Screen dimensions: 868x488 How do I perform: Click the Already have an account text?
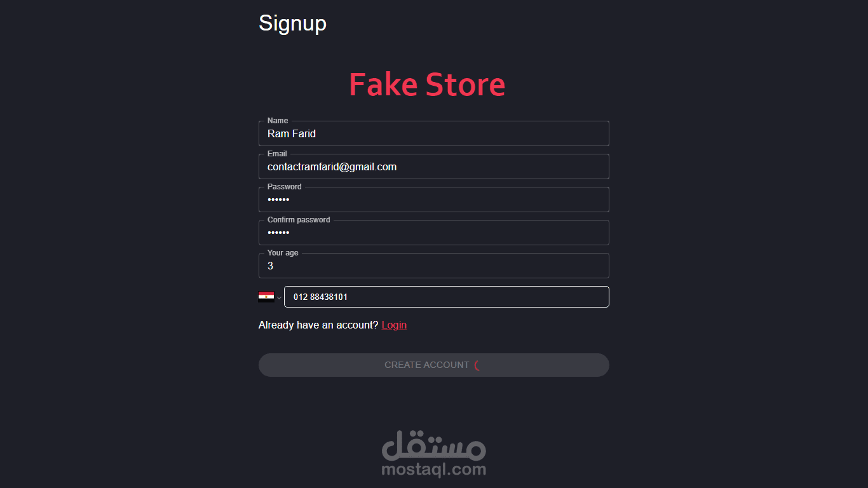point(318,325)
